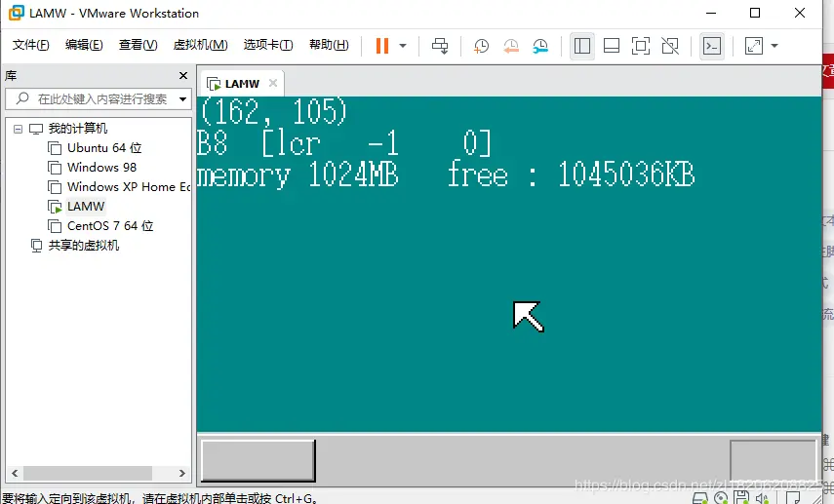Click the VMware Workstation title bar icon
Image resolution: width=834 pixels, height=504 pixels.
(16, 13)
